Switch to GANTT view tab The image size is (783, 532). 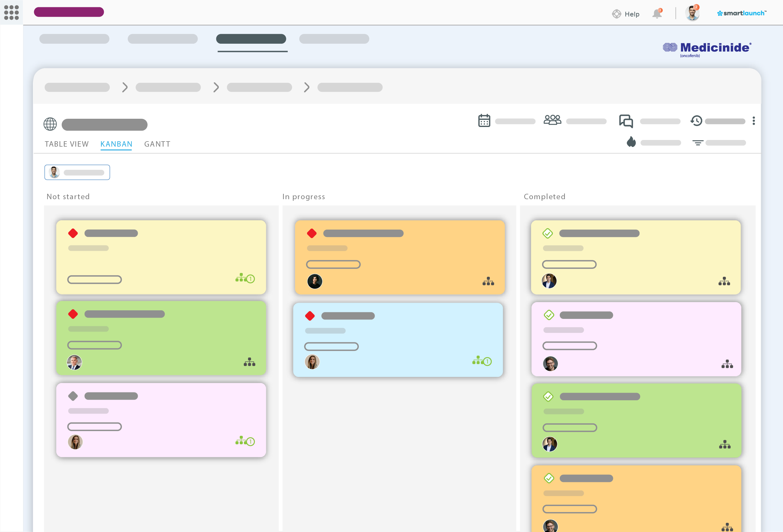tap(157, 144)
